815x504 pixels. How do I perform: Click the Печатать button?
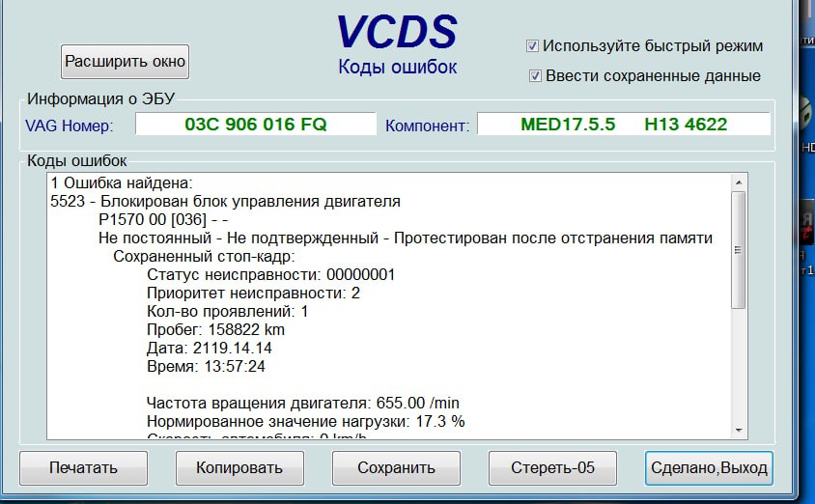click(x=84, y=467)
